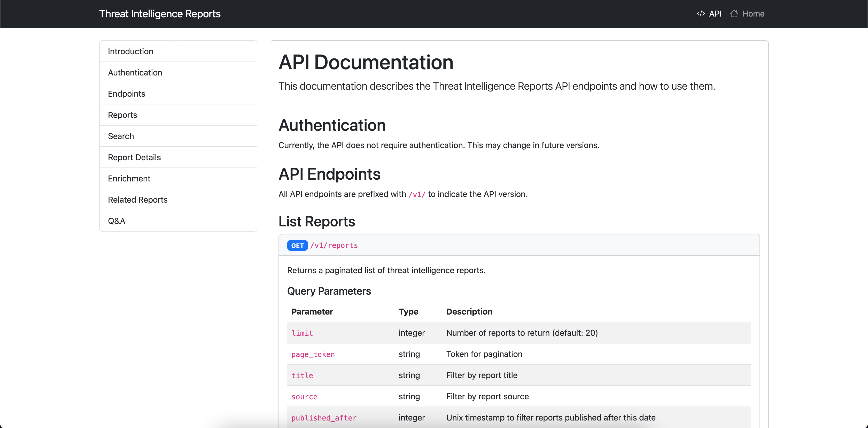Jump to Endpoints in sidebar

click(126, 94)
